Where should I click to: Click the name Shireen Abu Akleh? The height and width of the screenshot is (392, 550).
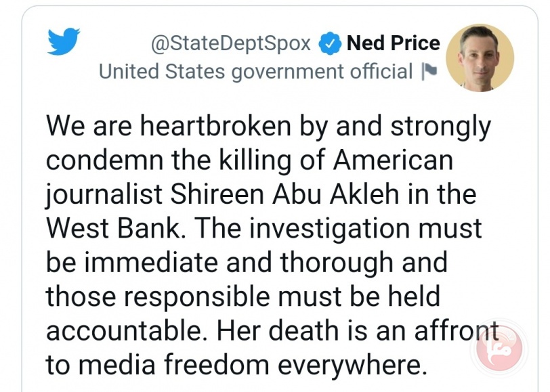(x=284, y=194)
